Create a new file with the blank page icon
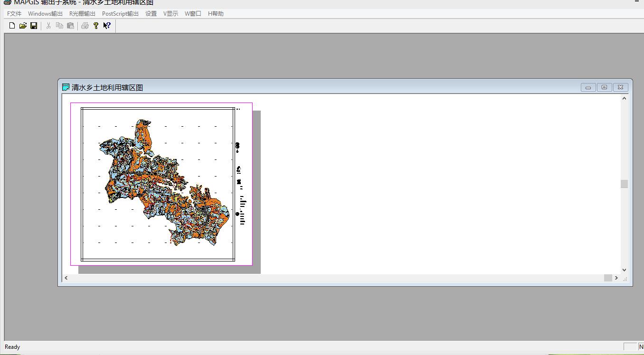The height and width of the screenshot is (355, 644). pos(12,26)
